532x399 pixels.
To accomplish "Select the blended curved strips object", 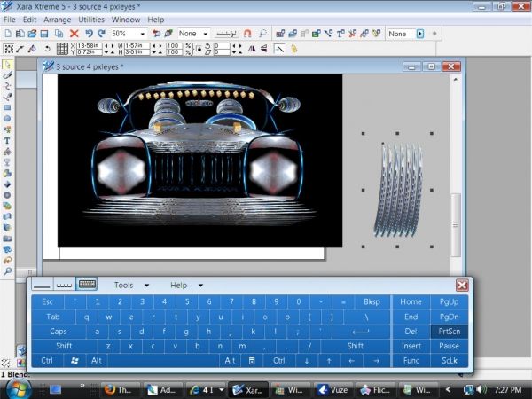I will 398,190.
